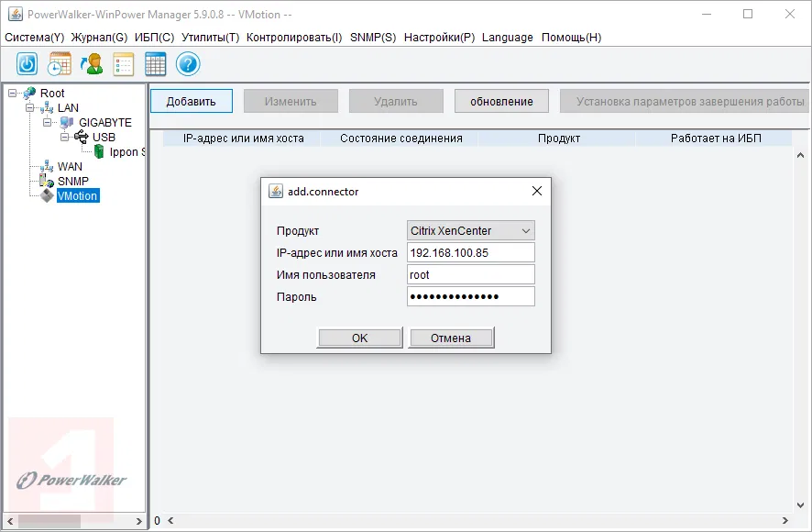Viewport: 812px width, 532px height.
Task: Open the Журнал(G) menu
Action: click(99, 38)
